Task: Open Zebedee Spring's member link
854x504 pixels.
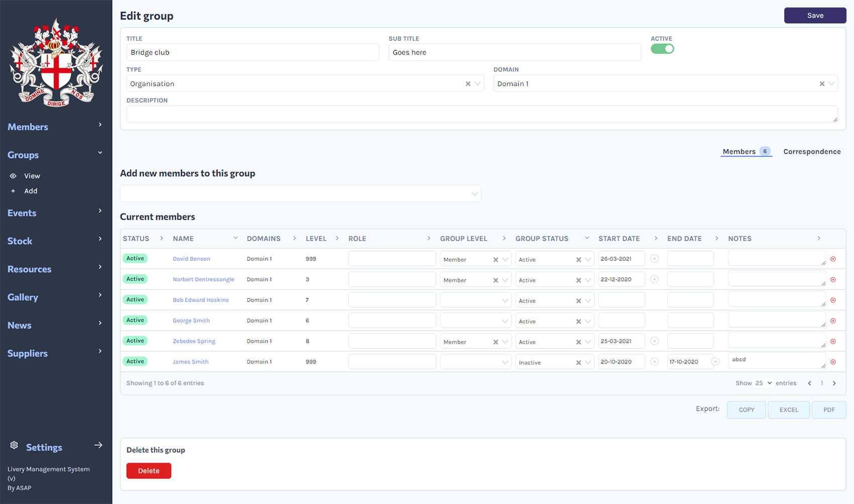Action: click(x=194, y=341)
